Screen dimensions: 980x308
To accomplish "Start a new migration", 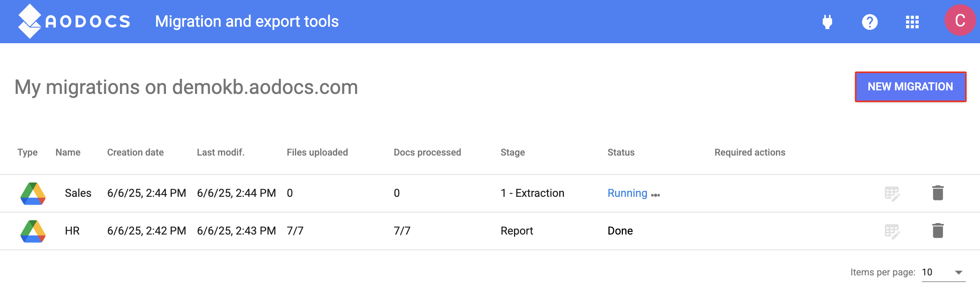I will (x=910, y=87).
